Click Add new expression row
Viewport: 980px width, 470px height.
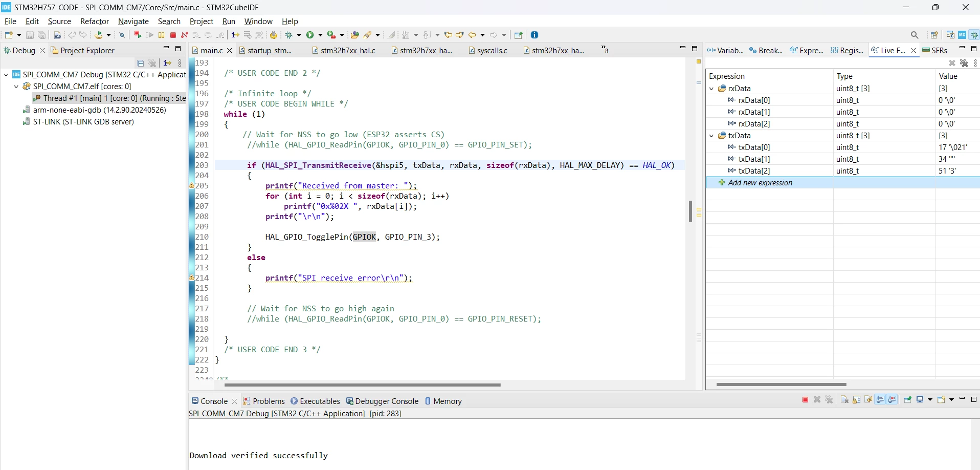pos(843,183)
